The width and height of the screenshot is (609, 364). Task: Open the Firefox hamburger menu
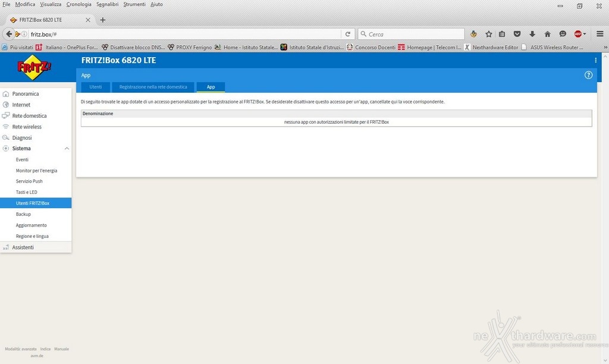click(599, 34)
